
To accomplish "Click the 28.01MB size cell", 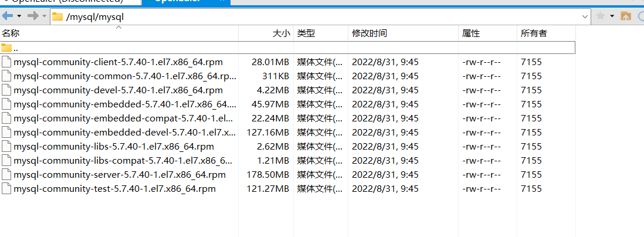I will (x=270, y=62).
